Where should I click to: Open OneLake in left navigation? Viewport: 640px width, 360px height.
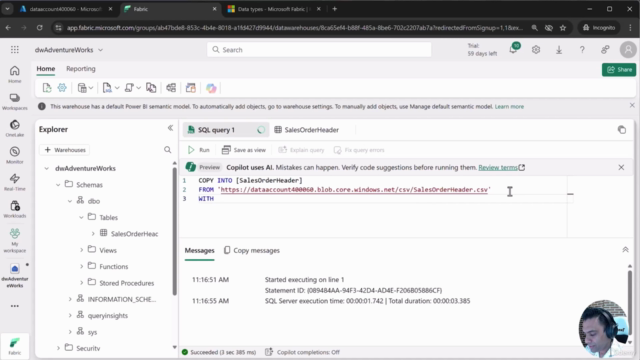pos(15,128)
